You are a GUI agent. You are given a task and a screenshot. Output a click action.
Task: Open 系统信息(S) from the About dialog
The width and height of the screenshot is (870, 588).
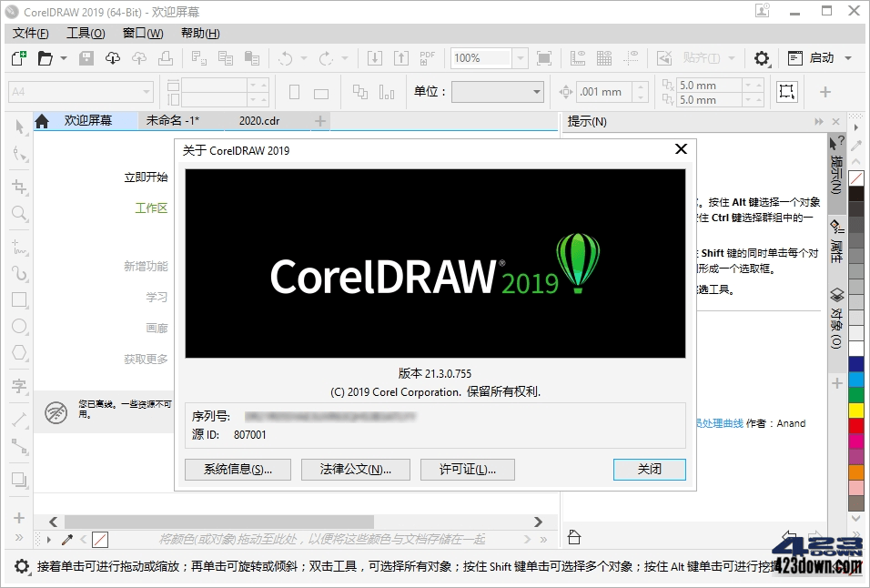tap(237, 470)
